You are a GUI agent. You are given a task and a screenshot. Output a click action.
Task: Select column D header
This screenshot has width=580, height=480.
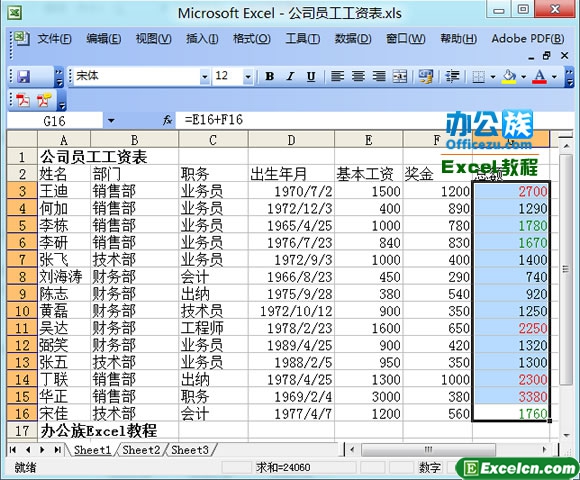click(291, 140)
